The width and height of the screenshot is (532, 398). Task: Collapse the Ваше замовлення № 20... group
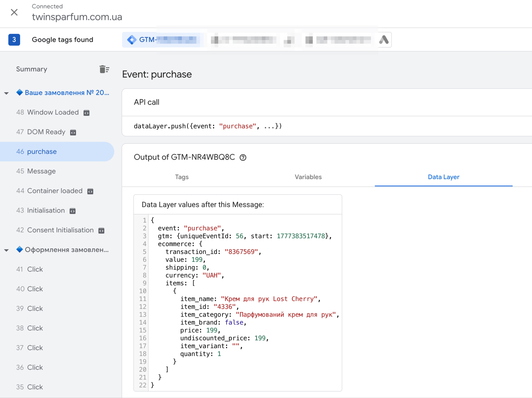point(6,93)
